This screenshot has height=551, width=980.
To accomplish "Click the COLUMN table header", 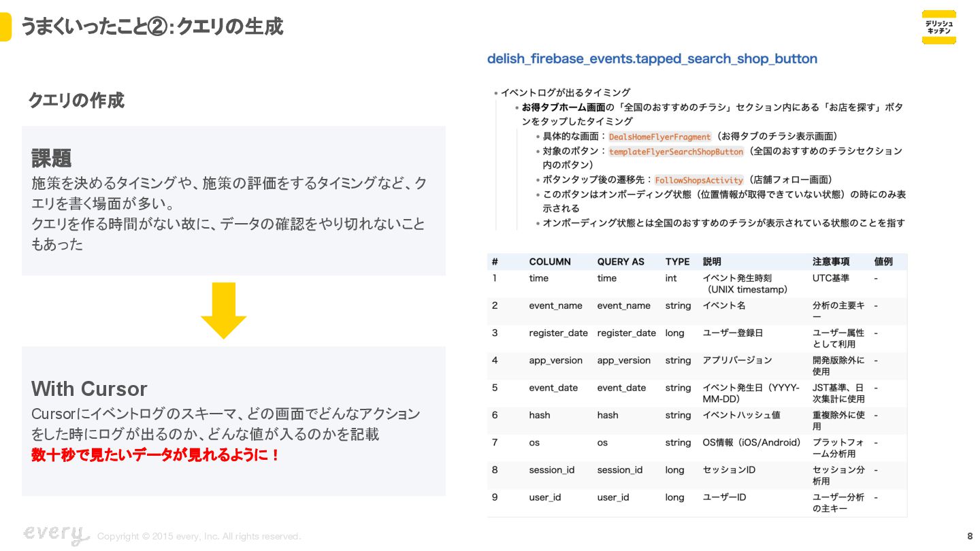I will [x=550, y=262].
